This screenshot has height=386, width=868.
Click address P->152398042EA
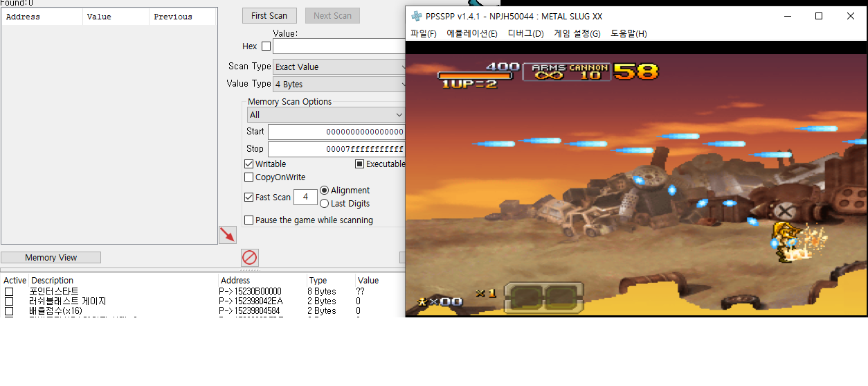(x=251, y=301)
